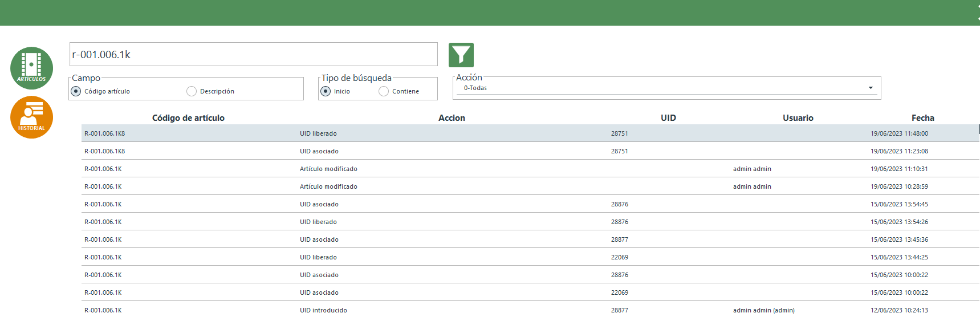980x317 pixels.
Task: Select the Descripción radio option
Action: [192, 91]
